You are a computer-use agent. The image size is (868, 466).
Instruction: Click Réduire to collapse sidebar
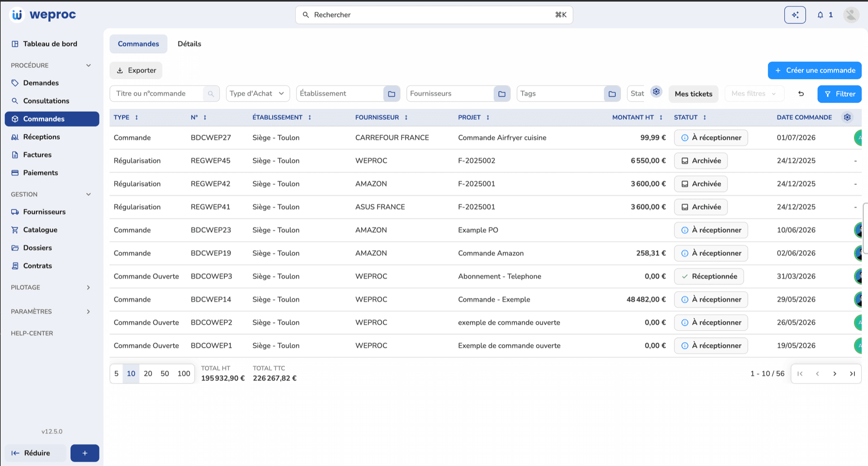(36, 453)
